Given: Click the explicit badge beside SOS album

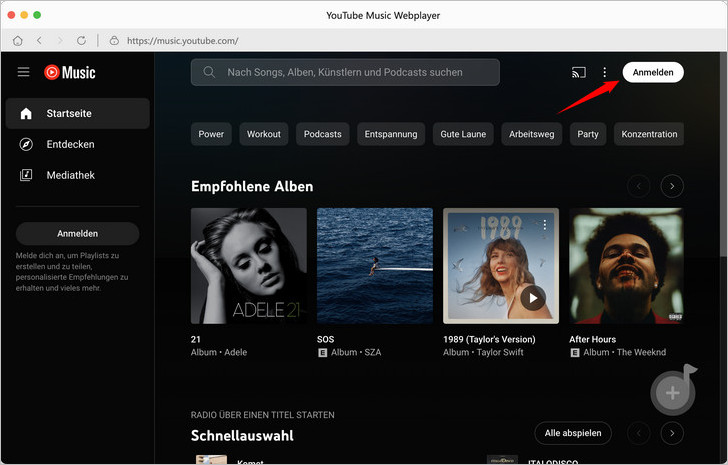Looking at the screenshot, I should (x=322, y=353).
